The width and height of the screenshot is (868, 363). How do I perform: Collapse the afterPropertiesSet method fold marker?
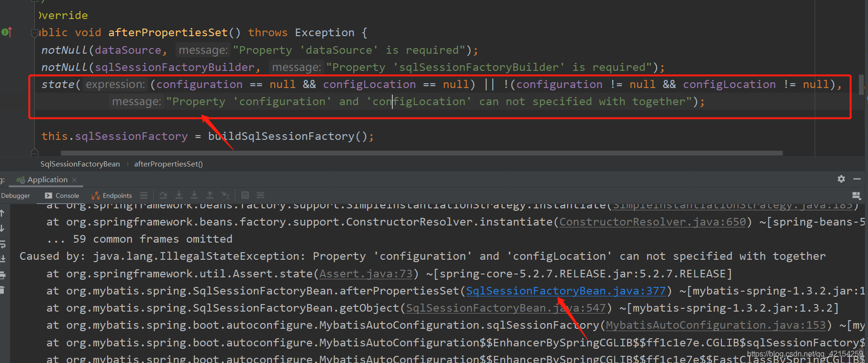click(x=34, y=33)
